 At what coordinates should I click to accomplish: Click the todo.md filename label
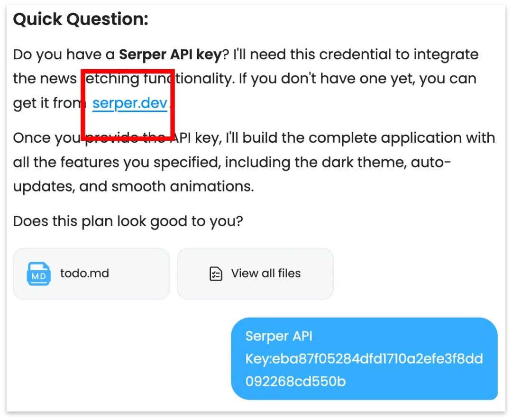click(84, 274)
